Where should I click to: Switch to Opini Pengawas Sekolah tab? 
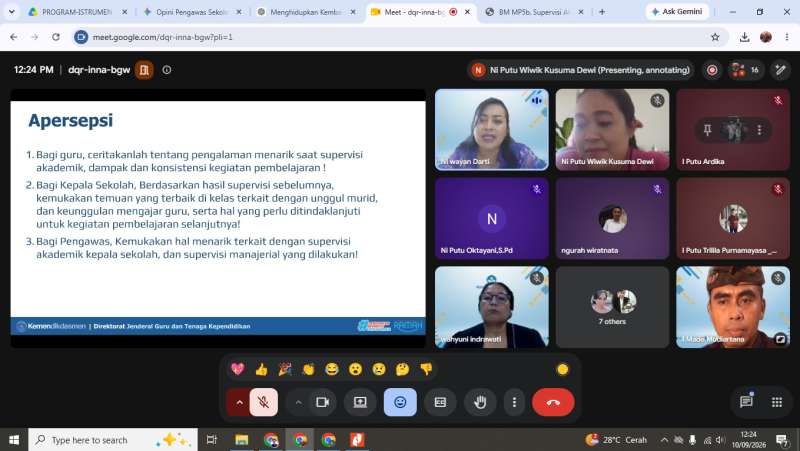[192, 12]
